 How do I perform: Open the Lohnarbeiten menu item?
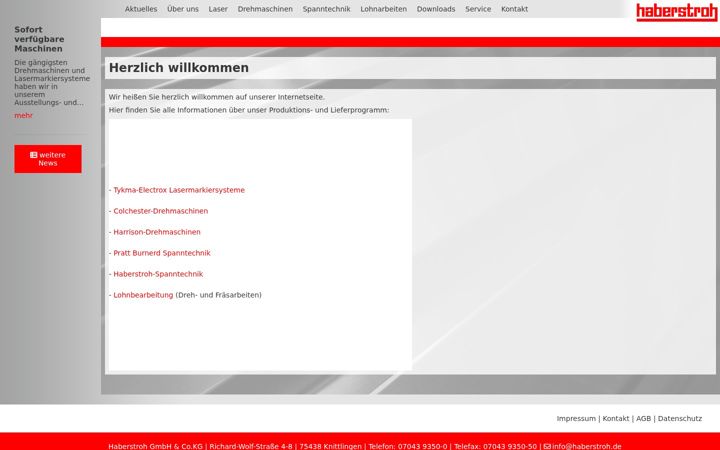[x=383, y=9]
